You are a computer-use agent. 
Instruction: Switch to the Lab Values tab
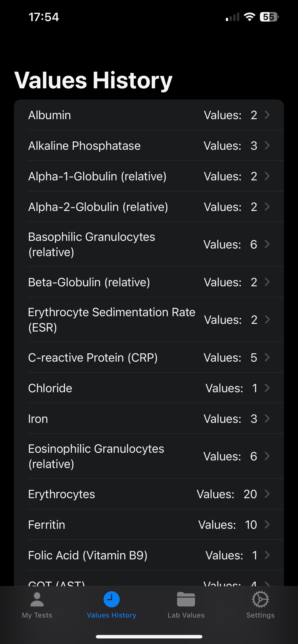pyautogui.click(x=186, y=604)
